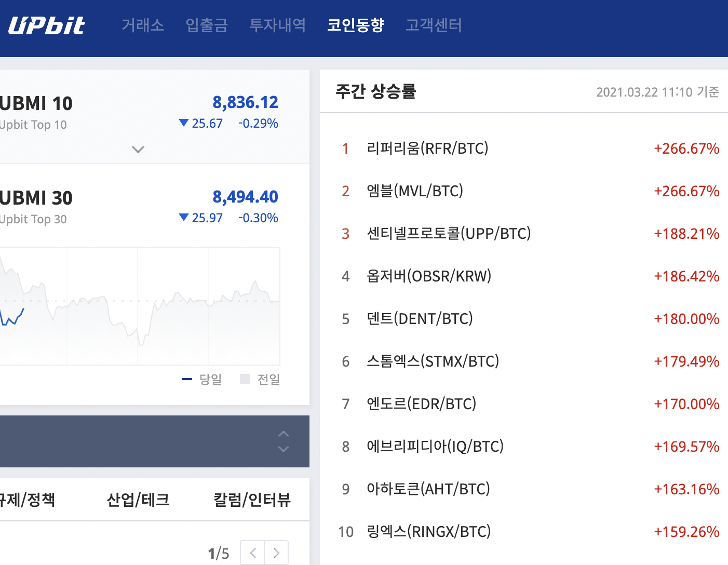Go to next news page arrow
This screenshot has width=728, height=565.
click(277, 553)
